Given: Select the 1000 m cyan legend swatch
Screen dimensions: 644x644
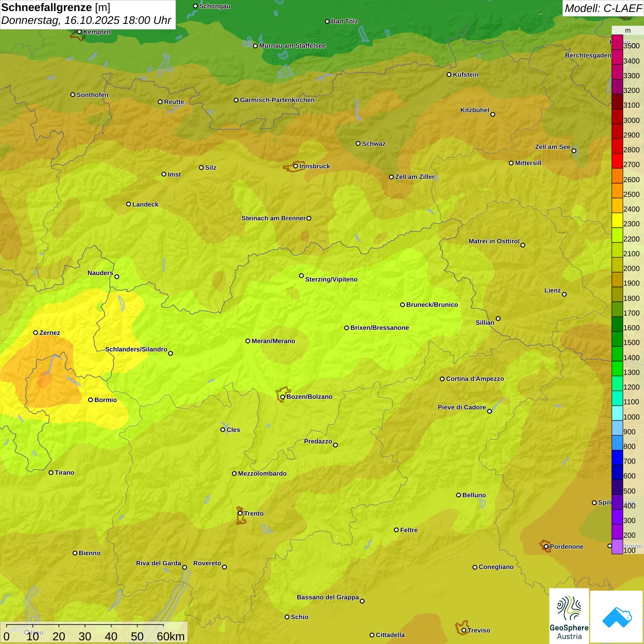Looking at the screenshot, I should pos(617,413).
